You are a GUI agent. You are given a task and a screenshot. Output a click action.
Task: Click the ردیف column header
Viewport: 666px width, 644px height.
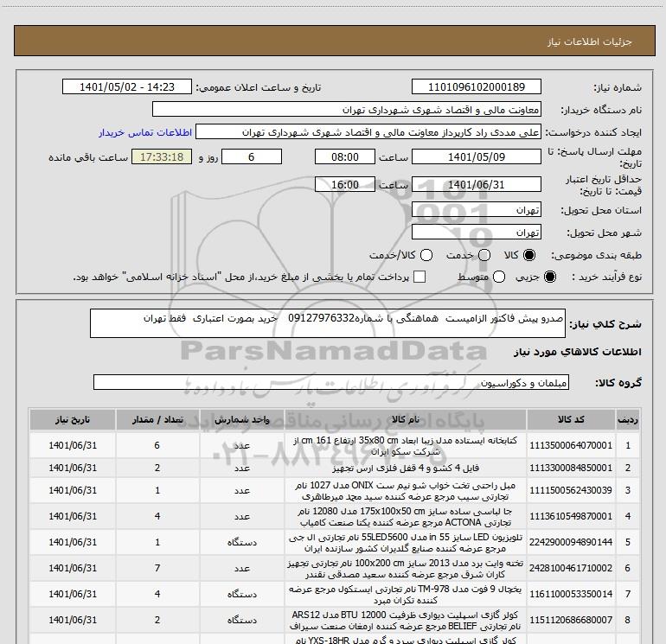tap(628, 419)
